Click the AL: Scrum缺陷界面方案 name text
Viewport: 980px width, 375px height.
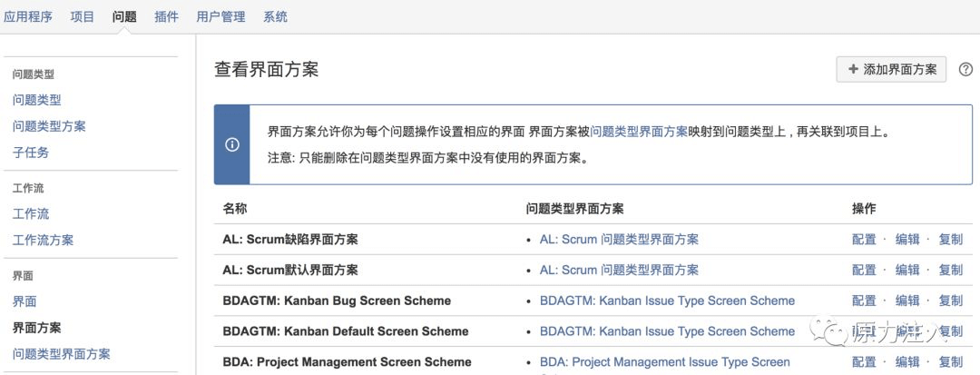tap(290, 240)
